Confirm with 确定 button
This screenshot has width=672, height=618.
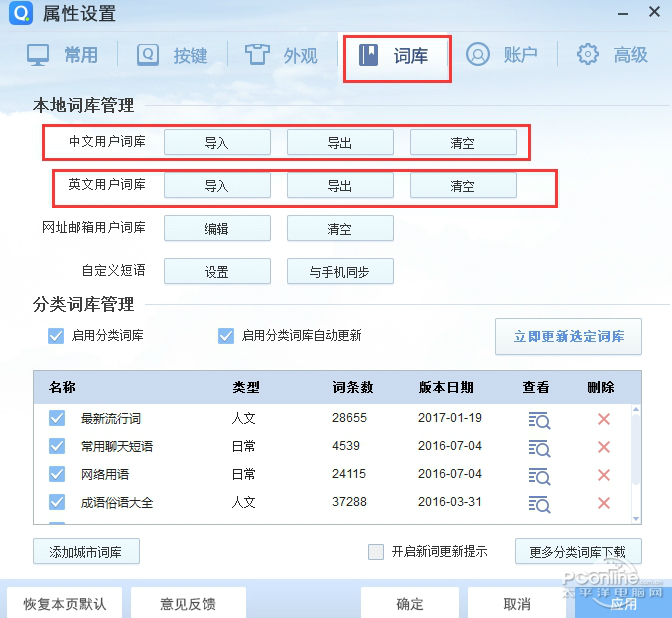click(410, 603)
